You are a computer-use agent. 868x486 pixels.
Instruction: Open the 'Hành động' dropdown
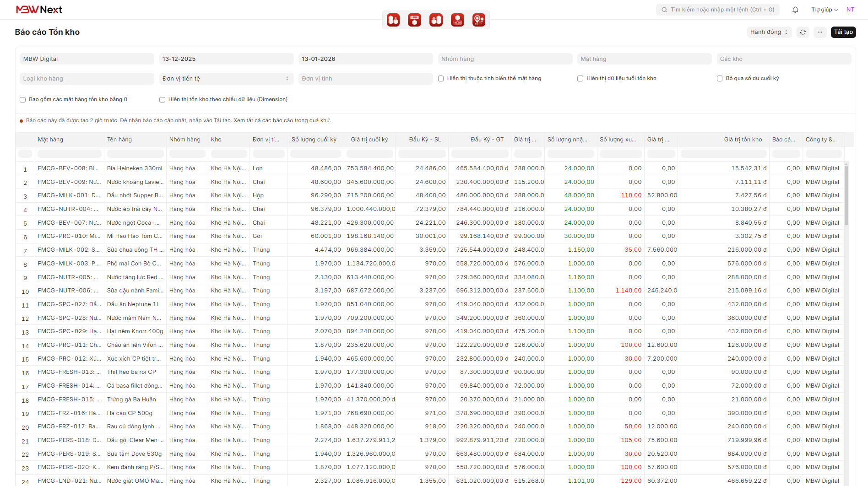(769, 32)
